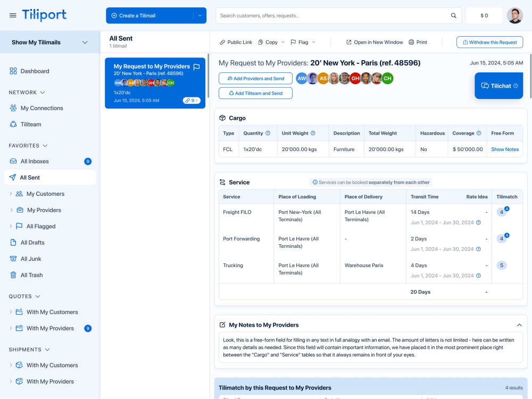Click the AW provider avatar in header
This screenshot has width=532, height=399.
301,78
